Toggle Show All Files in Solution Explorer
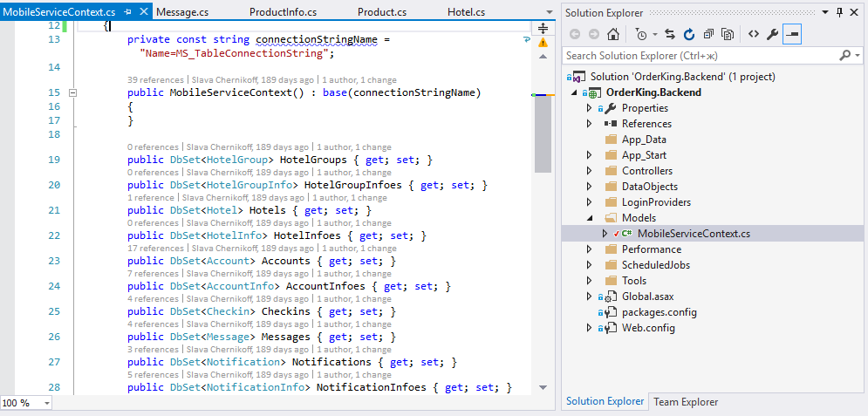Viewport: 868px width, 416px height. 725,34
